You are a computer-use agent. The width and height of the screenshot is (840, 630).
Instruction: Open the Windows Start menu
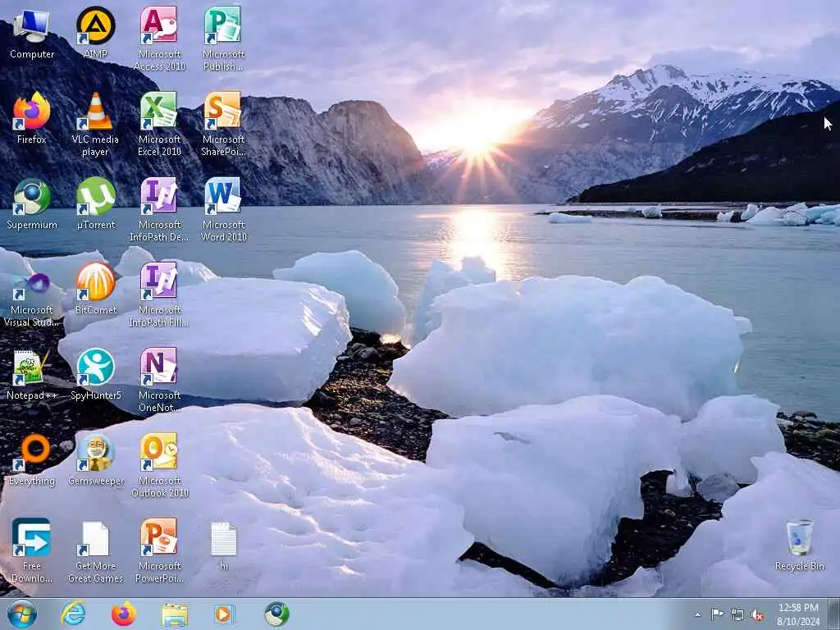pyautogui.click(x=22, y=614)
